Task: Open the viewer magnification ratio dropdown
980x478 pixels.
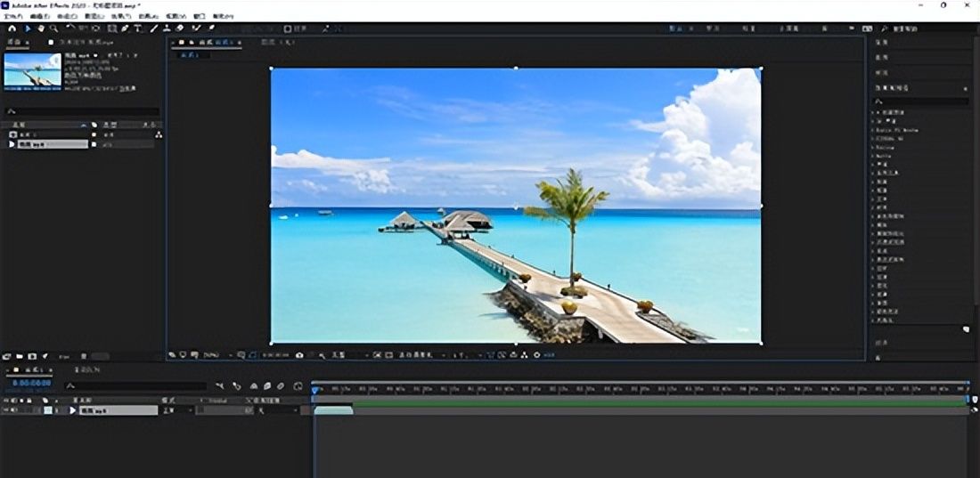Action: click(x=212, y=354)
